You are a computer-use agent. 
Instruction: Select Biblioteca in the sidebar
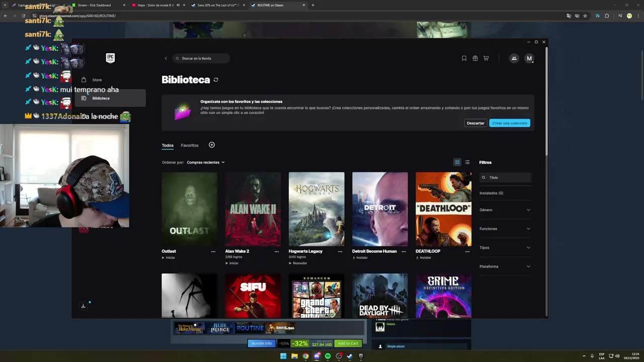110,98
